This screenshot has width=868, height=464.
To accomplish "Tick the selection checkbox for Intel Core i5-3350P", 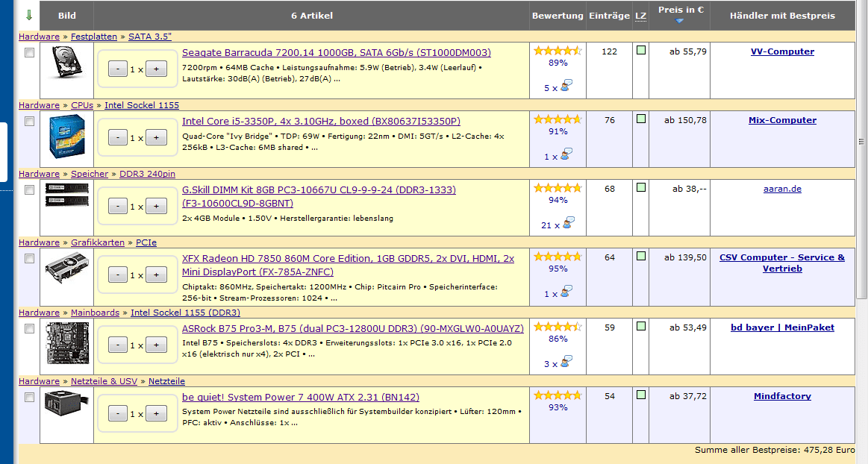I will coord(29,121).
